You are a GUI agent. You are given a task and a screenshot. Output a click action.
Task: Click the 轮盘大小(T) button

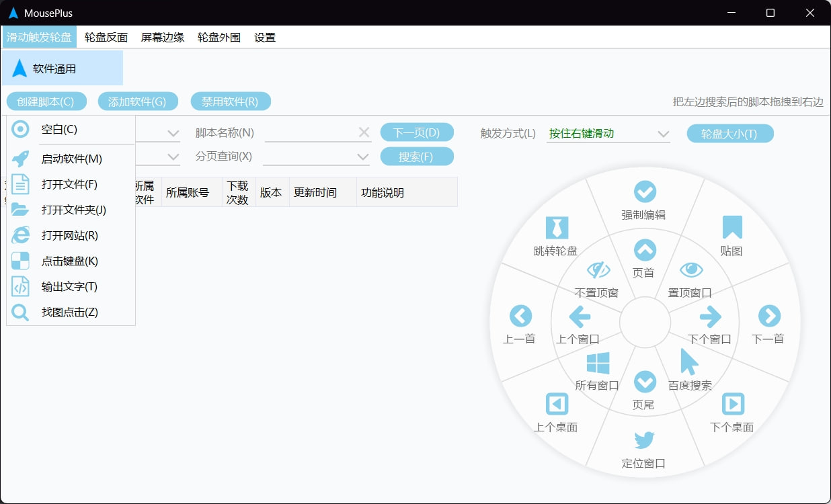click(x=730, y=133)
